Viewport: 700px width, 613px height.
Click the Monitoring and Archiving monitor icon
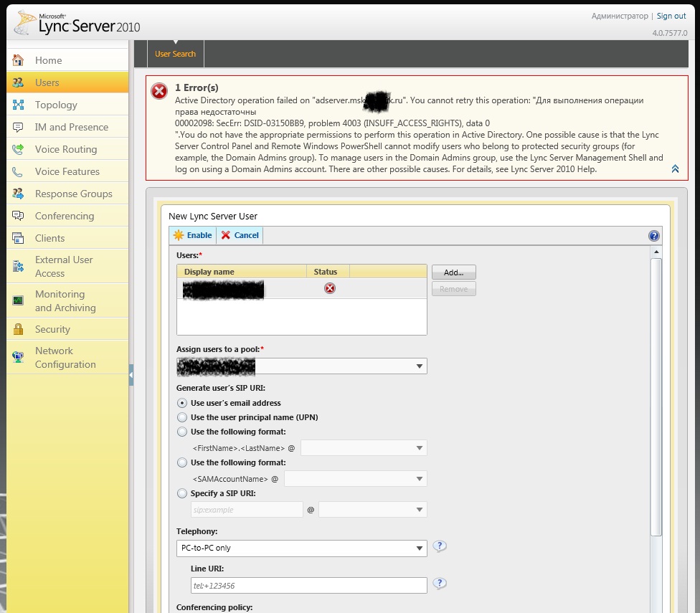[18, 300]
